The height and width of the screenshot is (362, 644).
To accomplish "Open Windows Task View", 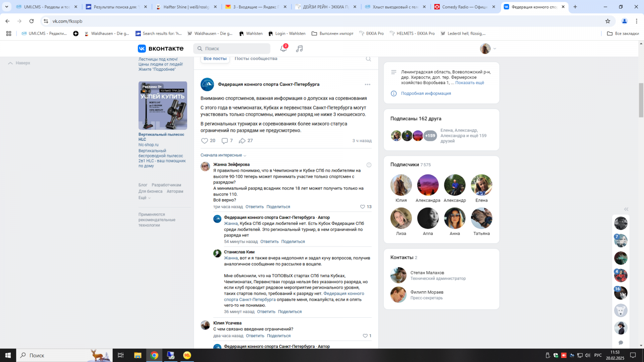I will (x=120, y=355).
